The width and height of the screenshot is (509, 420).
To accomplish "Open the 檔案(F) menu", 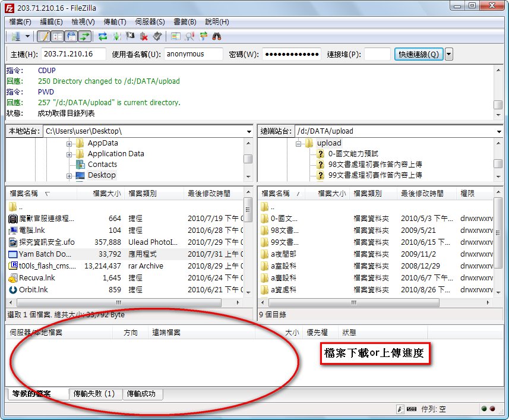I will click(x=20, y=22).
